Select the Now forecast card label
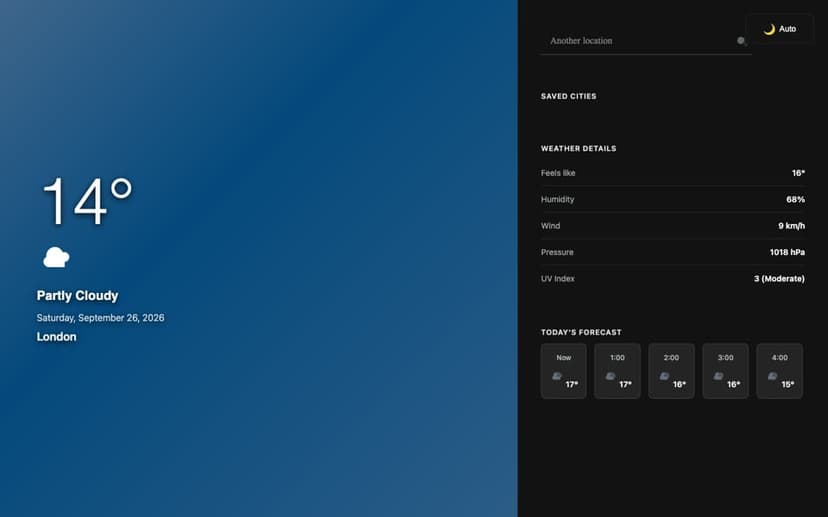828x517 pixels. click(x=563, y=358)
